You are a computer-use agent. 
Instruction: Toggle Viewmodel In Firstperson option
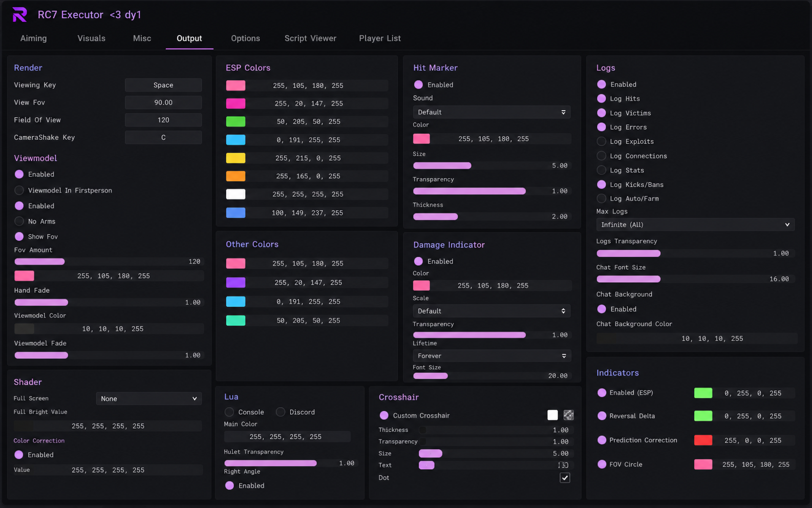[x=19, y=190]
